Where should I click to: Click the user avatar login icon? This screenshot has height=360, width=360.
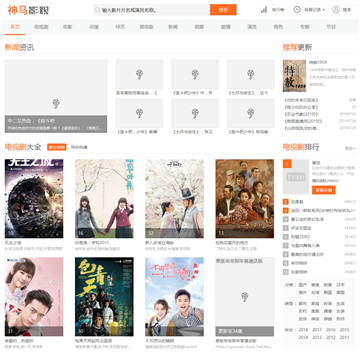[336, 10]
